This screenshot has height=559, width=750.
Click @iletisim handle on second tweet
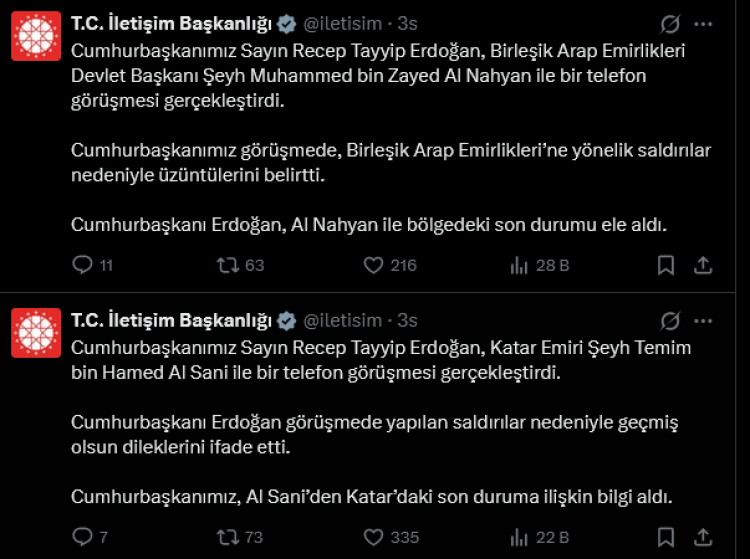(342, 321)
